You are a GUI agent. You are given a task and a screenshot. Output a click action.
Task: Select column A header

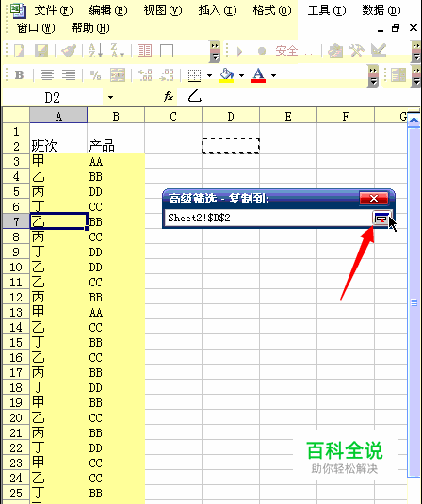point(58,116)
